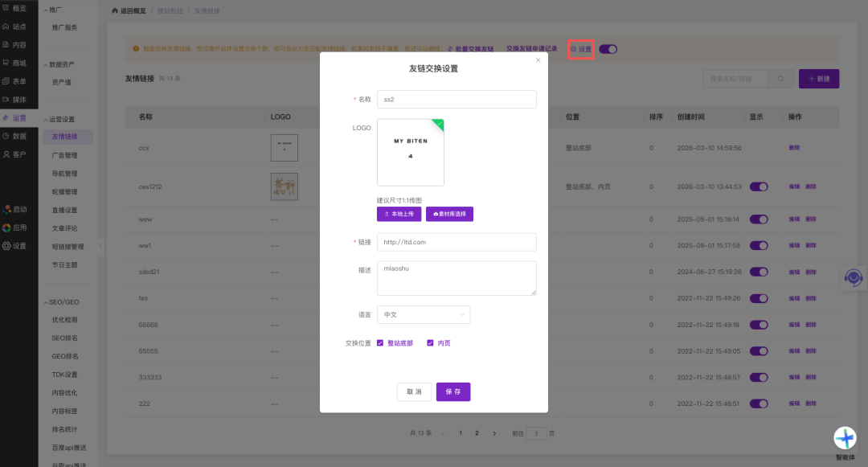Screen dimensions: 868x467
Task: Open 内容 section in sidebar
Action: pyautogui.click(x=15, y=45)
